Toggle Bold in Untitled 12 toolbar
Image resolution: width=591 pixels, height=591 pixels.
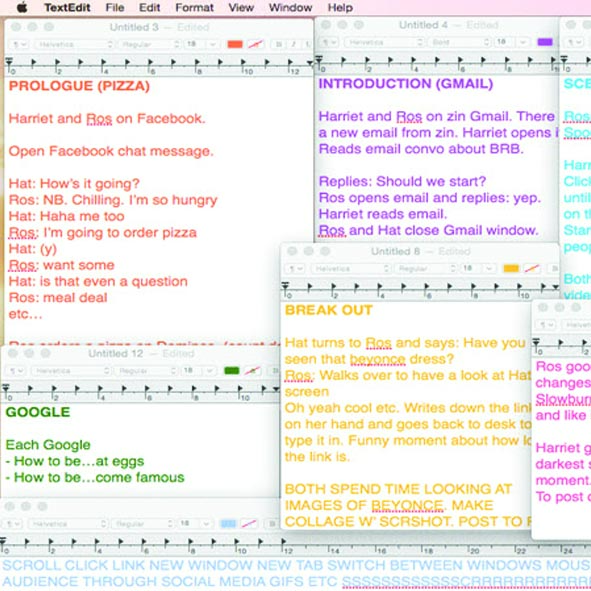coord(274,371)
